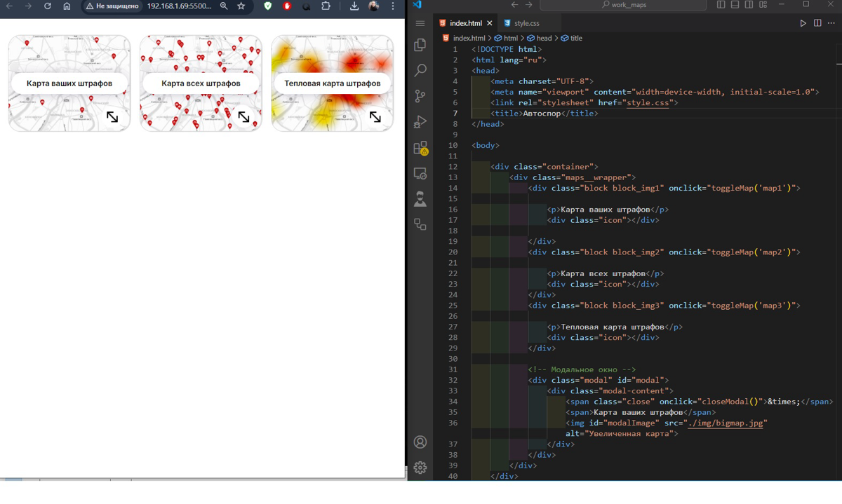Click the browser back arrow
This screenshot has width=842, height=504.
tap(9, 6)
